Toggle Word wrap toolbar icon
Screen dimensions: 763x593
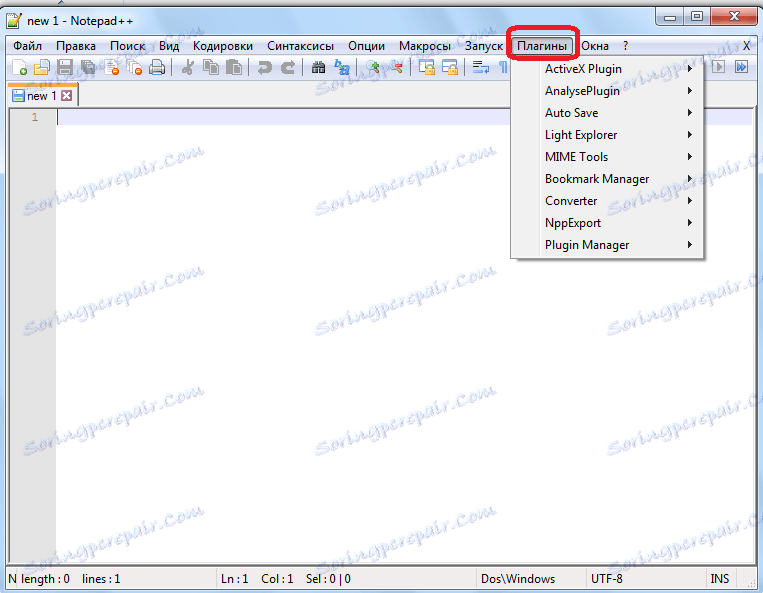(481, 67)
